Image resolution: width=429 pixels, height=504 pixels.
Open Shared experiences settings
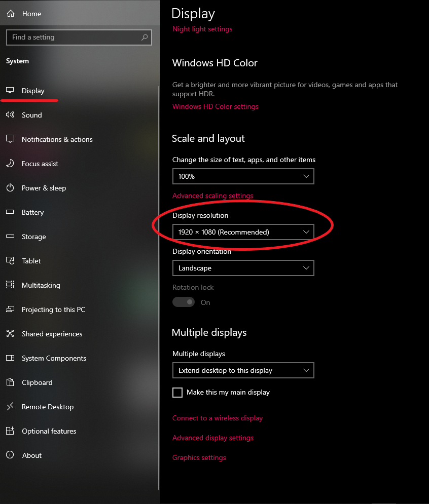tap(79, 334)
